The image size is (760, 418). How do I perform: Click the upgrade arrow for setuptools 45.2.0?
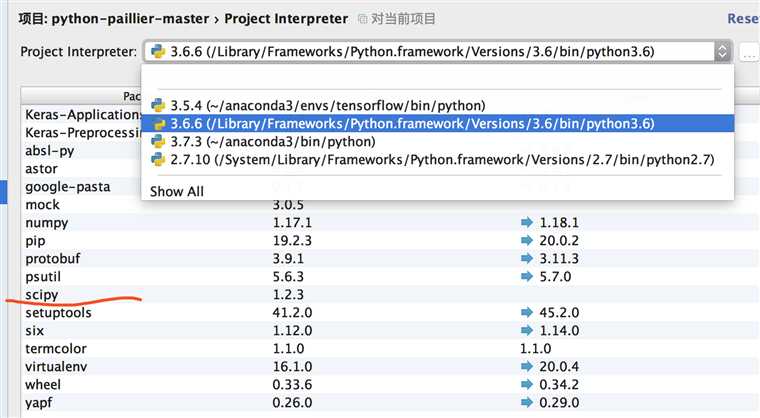coord(527,312)
